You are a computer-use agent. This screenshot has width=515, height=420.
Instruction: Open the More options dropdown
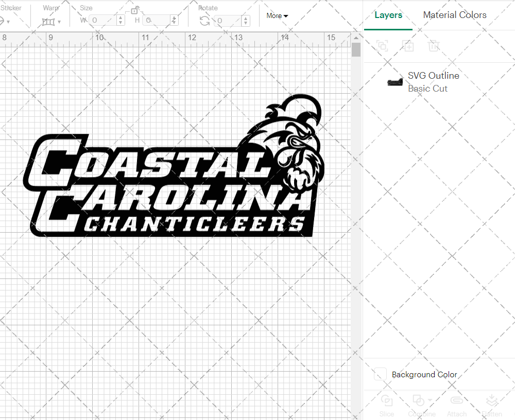(x=277, y=16)
